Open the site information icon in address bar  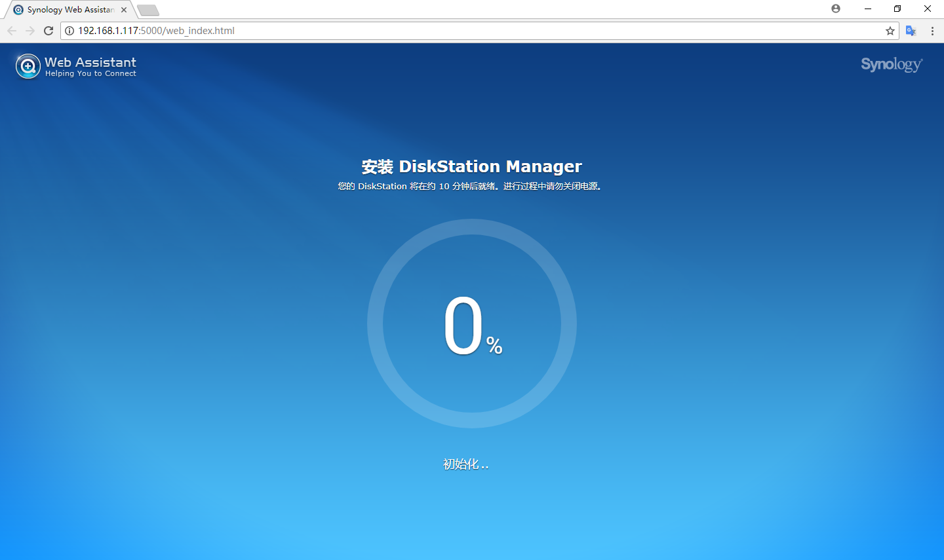(69, 31)
